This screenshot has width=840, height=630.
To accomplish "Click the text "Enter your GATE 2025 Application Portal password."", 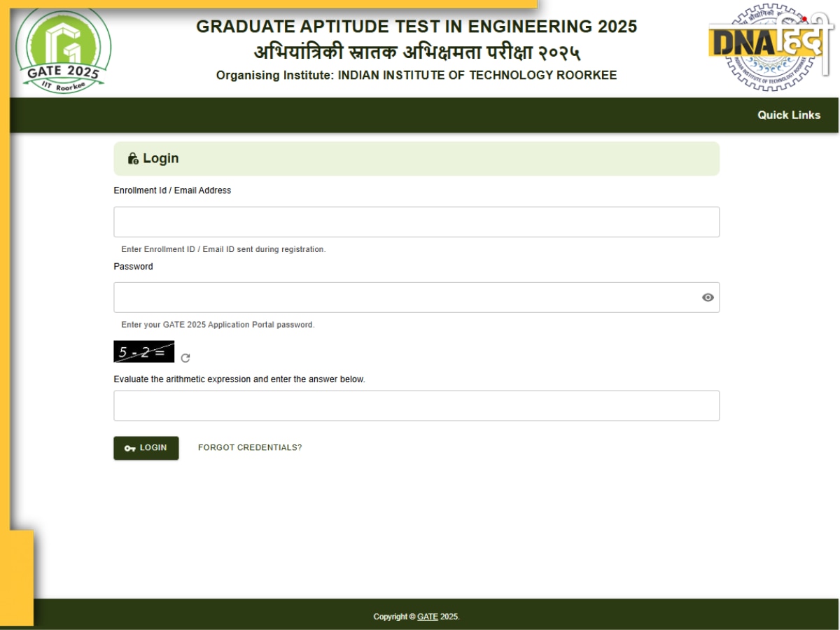I will (218, 325).
